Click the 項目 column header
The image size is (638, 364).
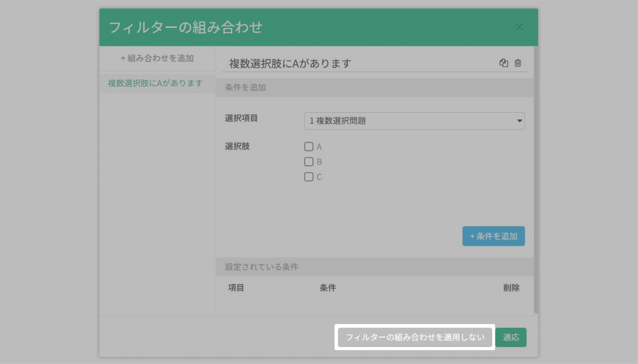point(236,287)
